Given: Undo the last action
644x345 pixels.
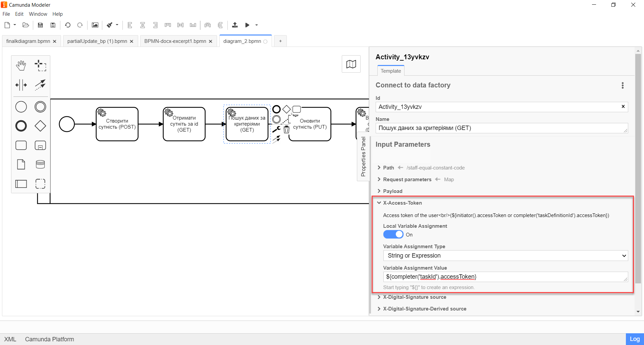Looking at the screenshot, I should (68, 25).
